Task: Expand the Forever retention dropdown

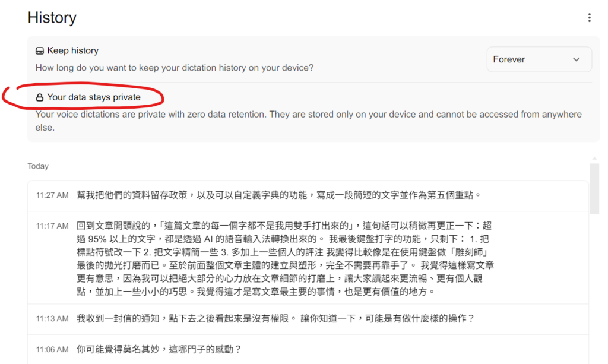Action: (x=539, y=59)
